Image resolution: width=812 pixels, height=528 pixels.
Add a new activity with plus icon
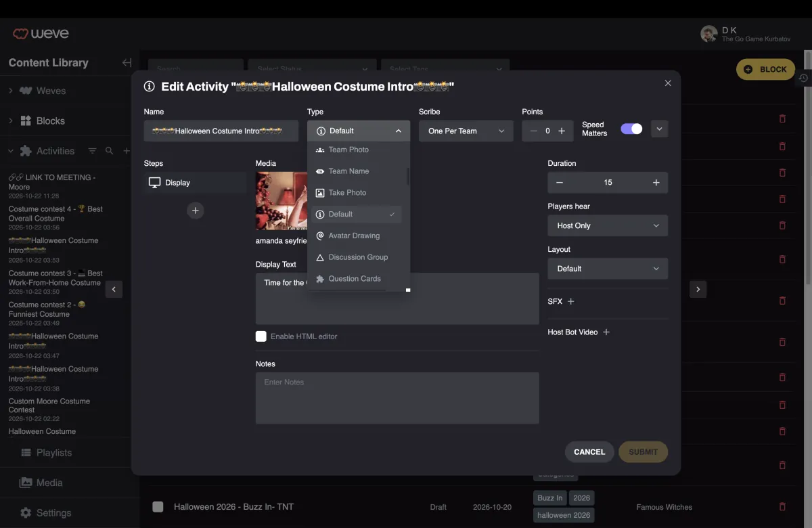[x=127, y=151]
